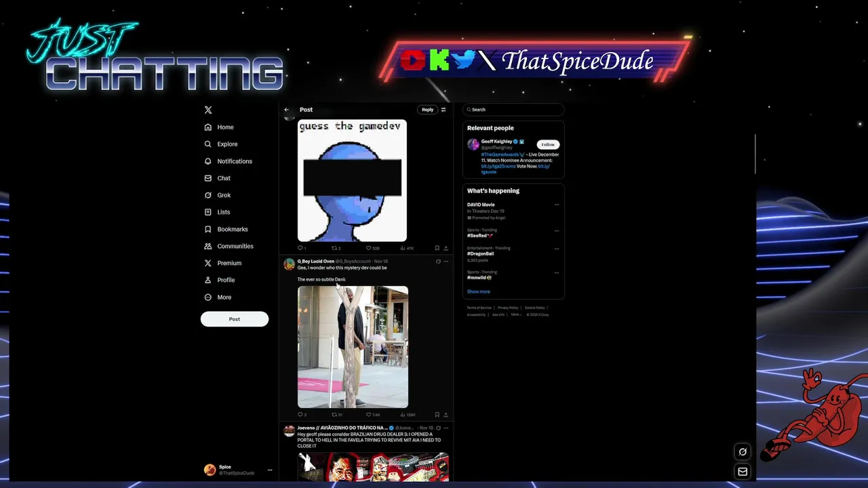Click the Search input field
This screenshot has width=868, height=488.
click(x=513, y=109)
